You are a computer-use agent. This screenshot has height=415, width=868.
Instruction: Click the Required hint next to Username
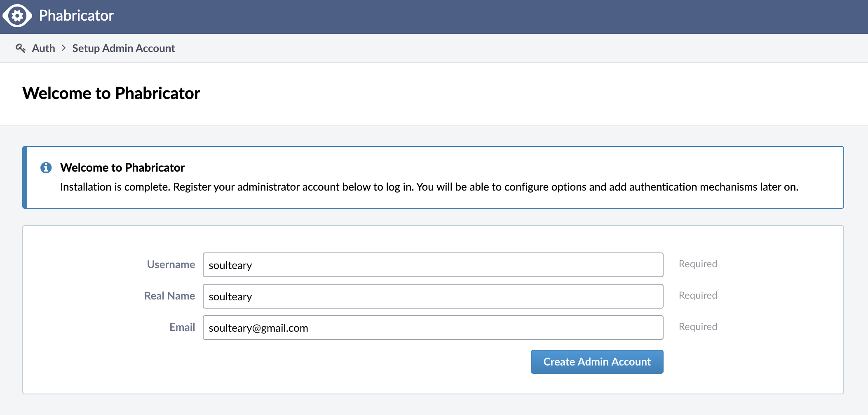[698, 264]
